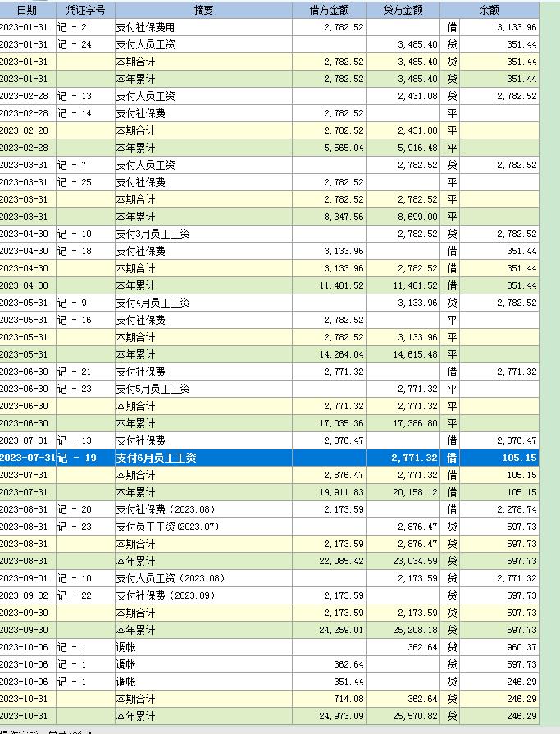Click the highlighted 支付6月员工工资 row
The image size is (560, 734).
click(x=157, y=458)
